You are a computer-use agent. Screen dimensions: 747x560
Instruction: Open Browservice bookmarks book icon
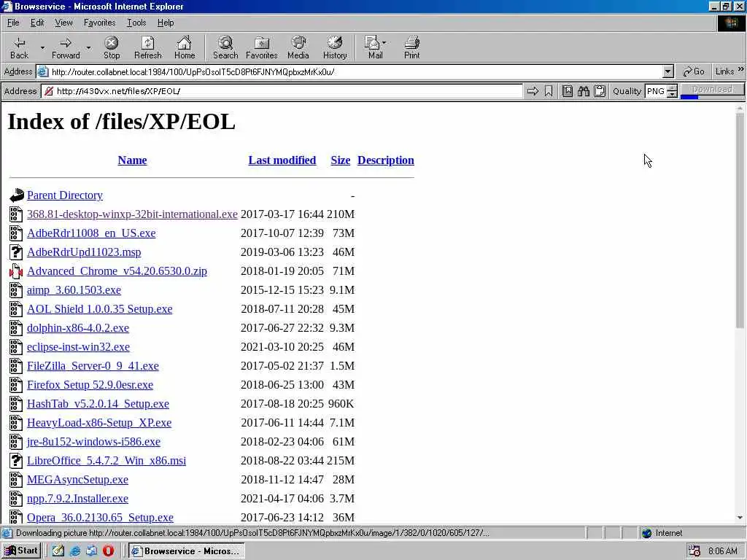(x=567, y=91)
